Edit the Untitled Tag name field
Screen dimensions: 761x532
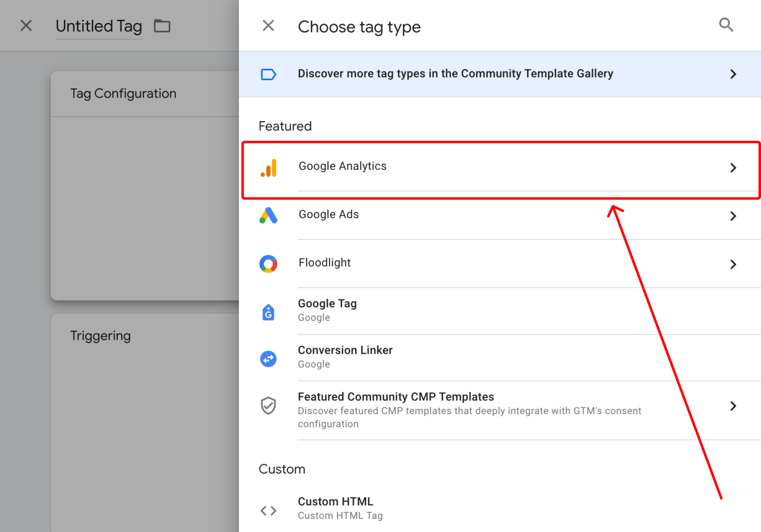tap(99, 26)
